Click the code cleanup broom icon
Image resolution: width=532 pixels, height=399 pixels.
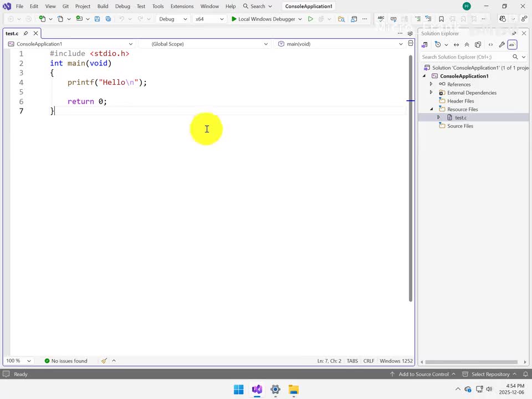104,361
